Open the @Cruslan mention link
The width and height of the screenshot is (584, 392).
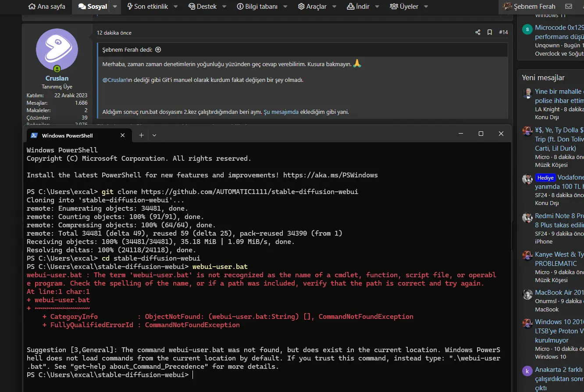coord(114,80)
